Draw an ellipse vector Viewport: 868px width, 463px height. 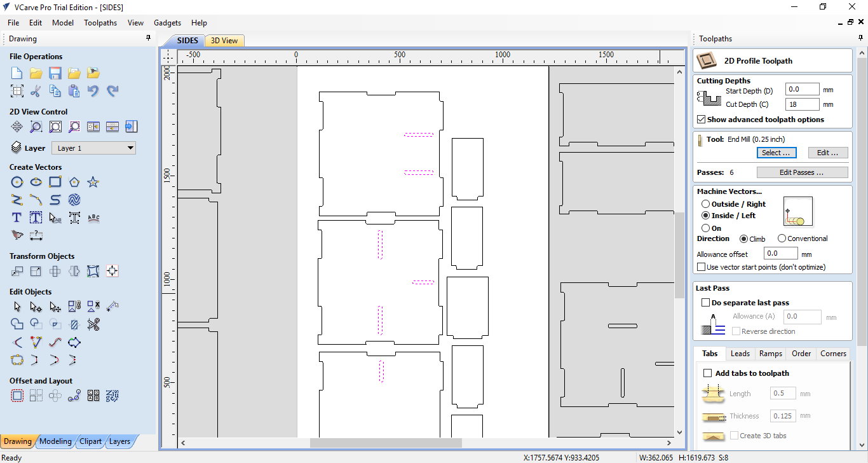pos(36,183)
